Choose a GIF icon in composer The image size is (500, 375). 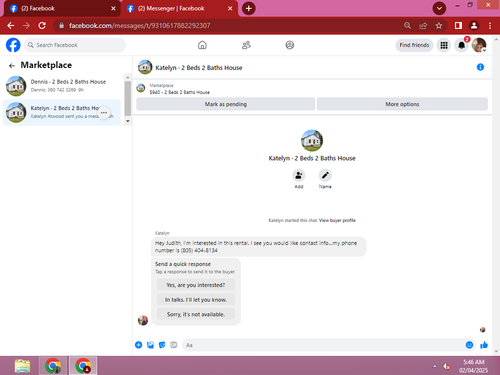[x=174, y=345]
